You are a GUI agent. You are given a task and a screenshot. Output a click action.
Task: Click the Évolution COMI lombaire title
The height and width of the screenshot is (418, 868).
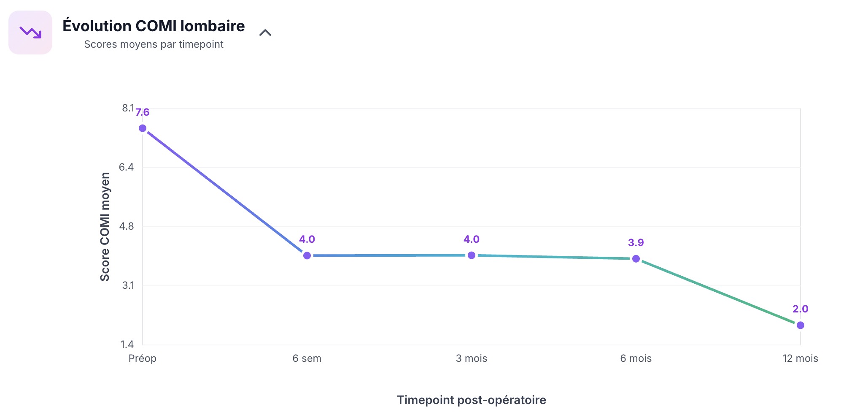coord(154,26)
